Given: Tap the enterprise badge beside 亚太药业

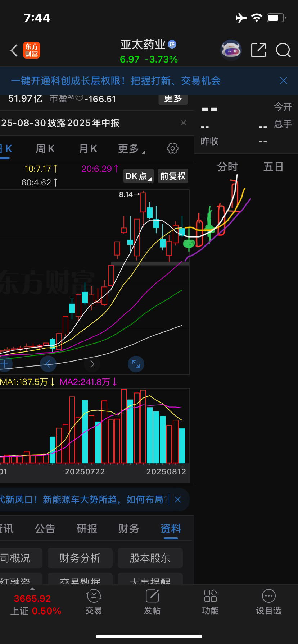Looking at the screenshot, I should pos(172,44).
